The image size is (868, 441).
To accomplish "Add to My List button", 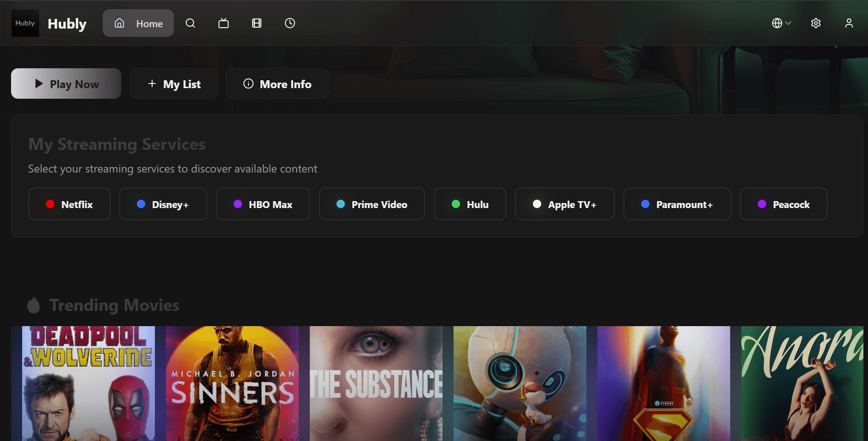I will pos(173,83).
